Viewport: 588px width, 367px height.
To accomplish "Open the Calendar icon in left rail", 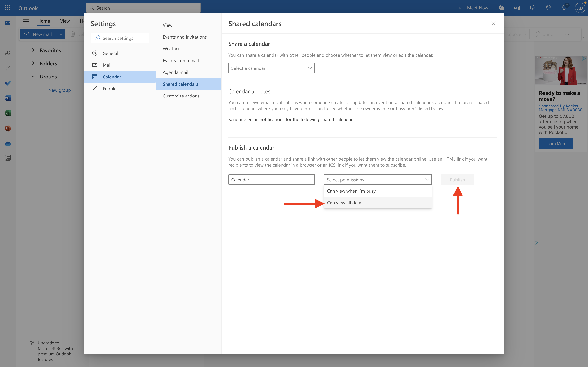I will [8, 38].
